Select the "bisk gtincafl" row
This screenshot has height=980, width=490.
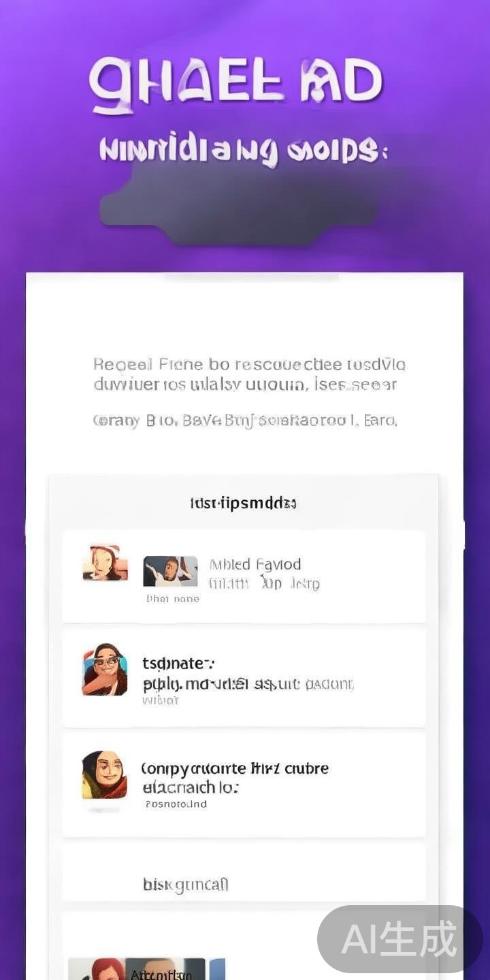click(x=244, y=883)
